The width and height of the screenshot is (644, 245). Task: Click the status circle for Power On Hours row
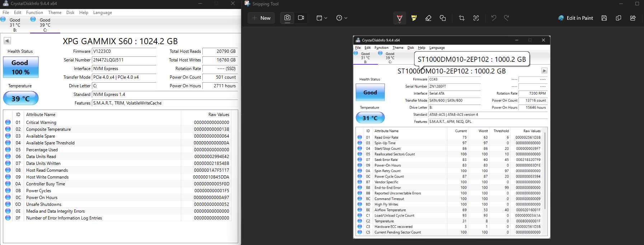point(8,197)
